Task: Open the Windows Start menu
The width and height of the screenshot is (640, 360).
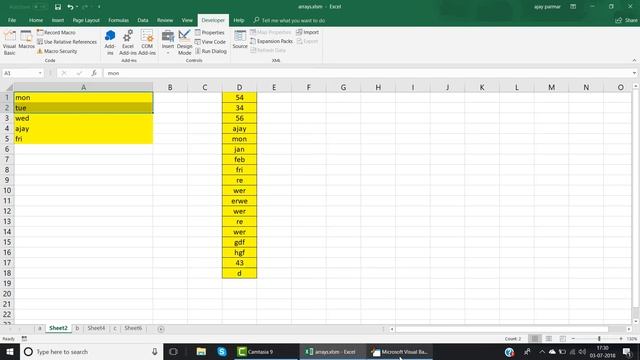Action: (x=10, y=352)
